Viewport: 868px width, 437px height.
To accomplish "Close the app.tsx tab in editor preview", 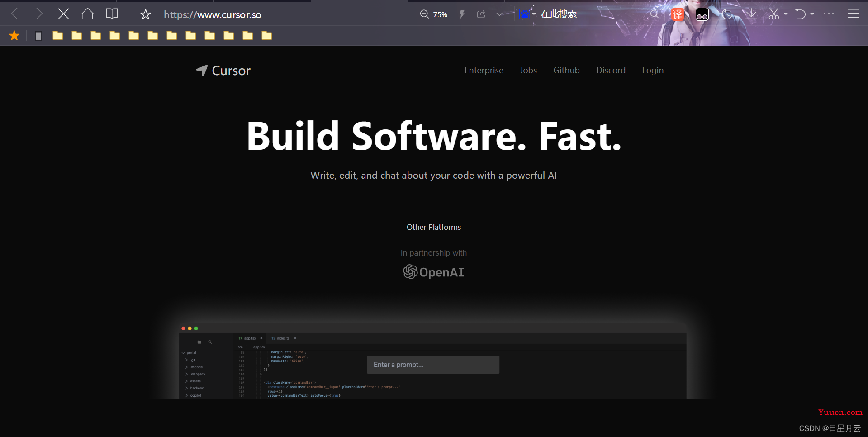I will point(261,338).
